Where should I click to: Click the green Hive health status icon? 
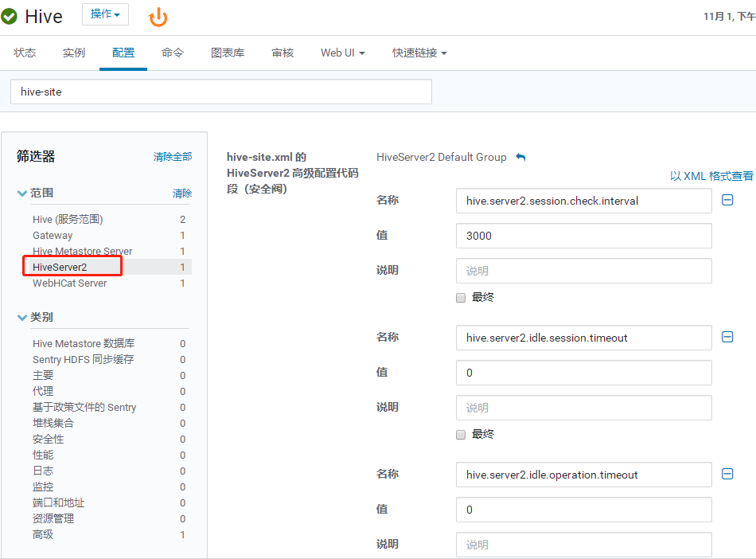(x=9, y=17)
